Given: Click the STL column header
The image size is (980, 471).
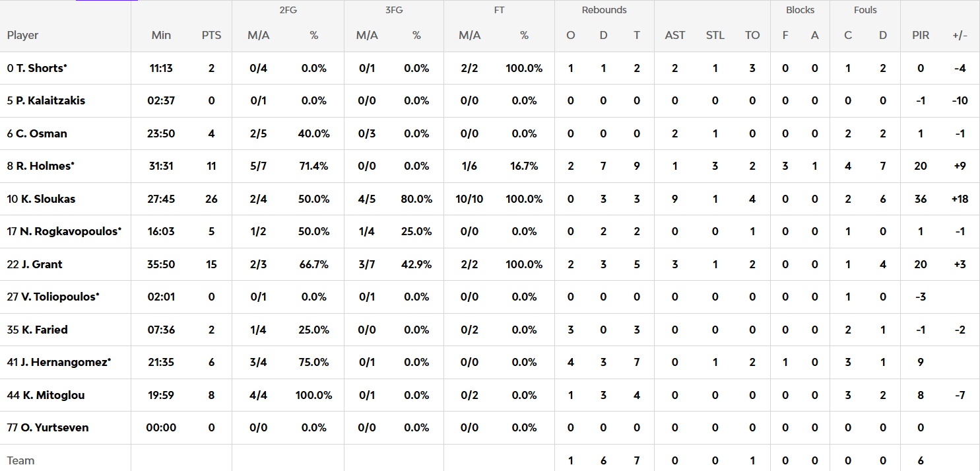Looking at the screenshot, I should pyautogui.click(x=715, y=36).
